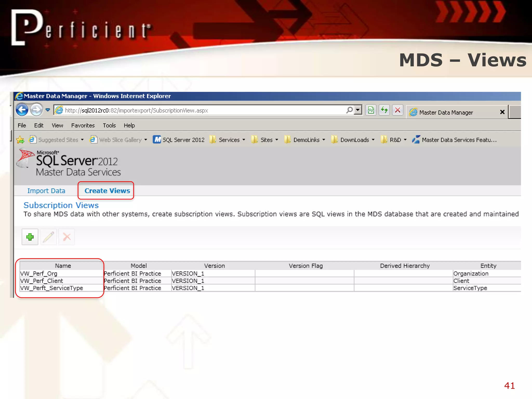Open the File menu
This screenshot has width=532, height=399.
22,125
